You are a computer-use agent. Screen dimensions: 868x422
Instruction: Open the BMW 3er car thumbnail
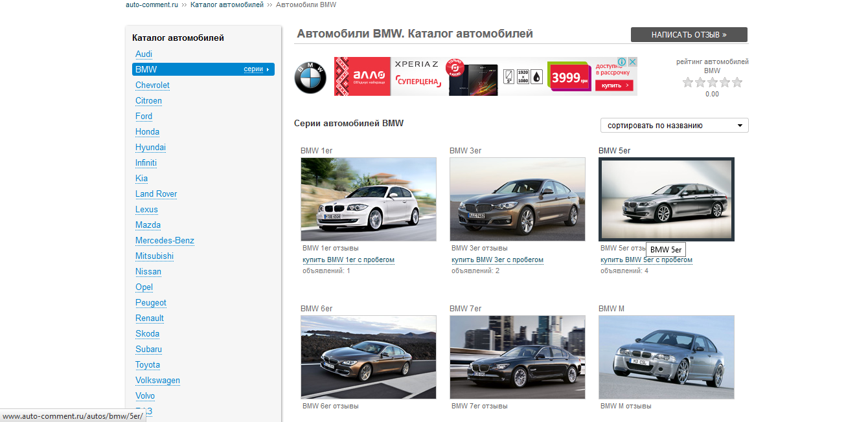(518, 199)
